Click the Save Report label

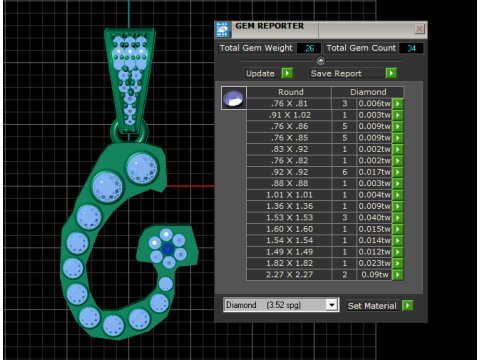click(336, 73)
